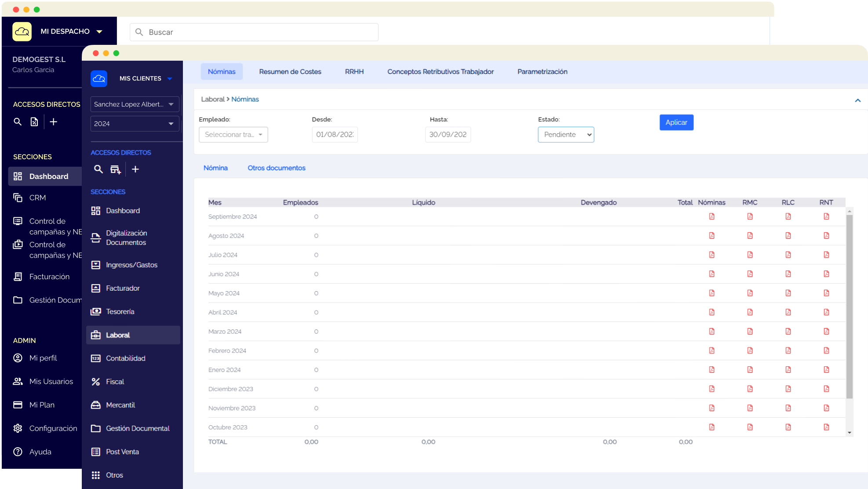The height and width of the screenshot is (489, 868).
Task: Expand the Mis Clientes dropdown arrow
Action: coord(170,79)
